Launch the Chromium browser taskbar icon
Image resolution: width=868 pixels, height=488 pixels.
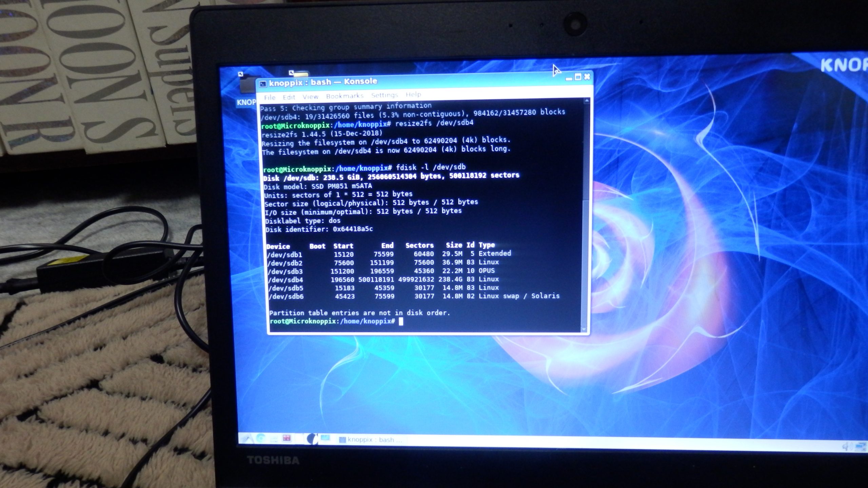click(261, 439)
